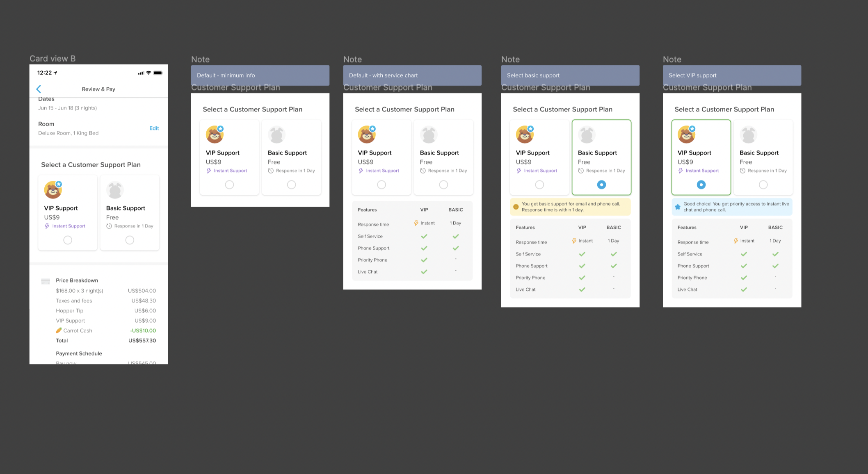Viewport: 868px width, 474px height.
Task: Click VIP bear avatar in phone mockup
Action: 53,190
